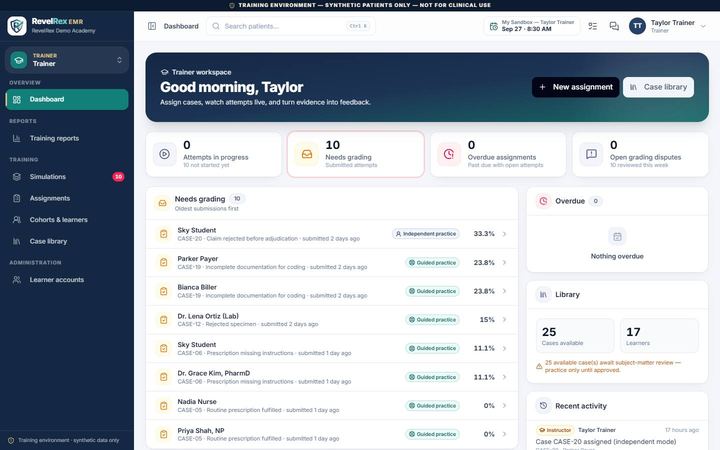Click the warning triangle in Library panel
The width and height of the screenshot is (720, 450).
tap(539, 366)
